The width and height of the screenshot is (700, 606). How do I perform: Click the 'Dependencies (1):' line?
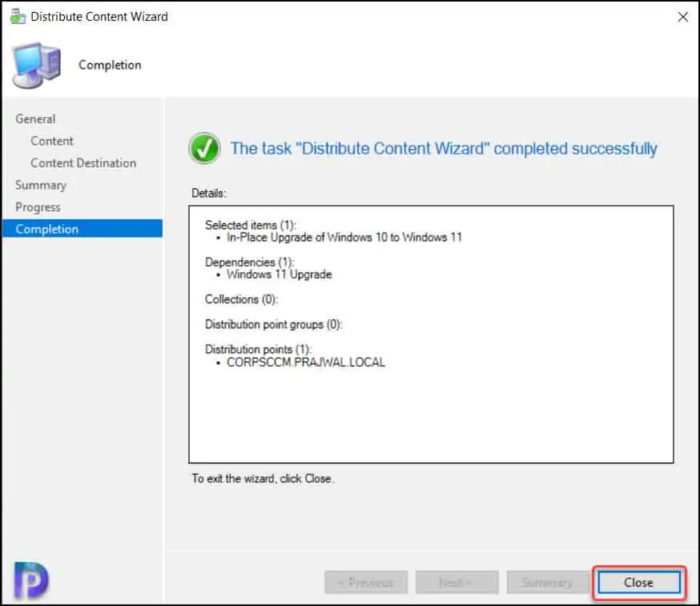click(250, 262)
